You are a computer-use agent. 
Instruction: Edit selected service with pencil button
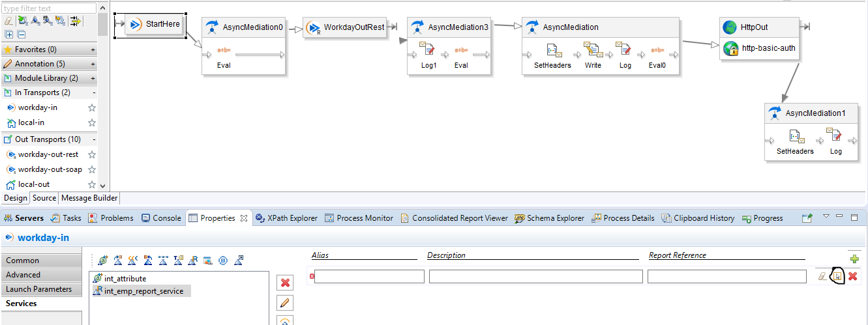[284, 303]
